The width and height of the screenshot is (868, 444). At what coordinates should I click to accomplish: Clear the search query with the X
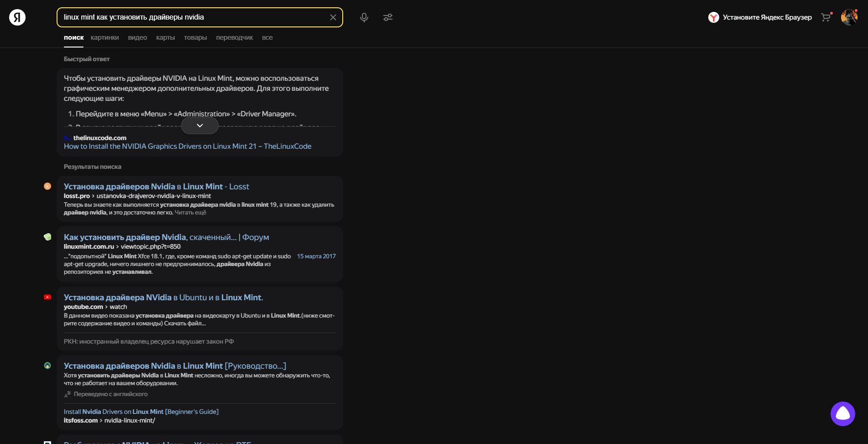point(333,17)
